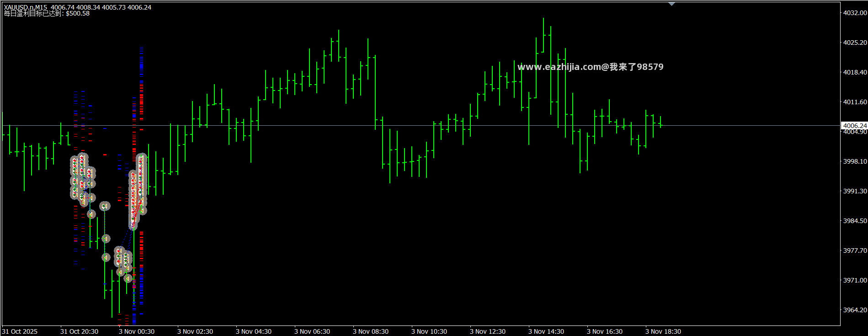Click the 3977.70 price scale label
Viewport: 868px width, 336px height.
pyautogui.click(x=855, y=251)
